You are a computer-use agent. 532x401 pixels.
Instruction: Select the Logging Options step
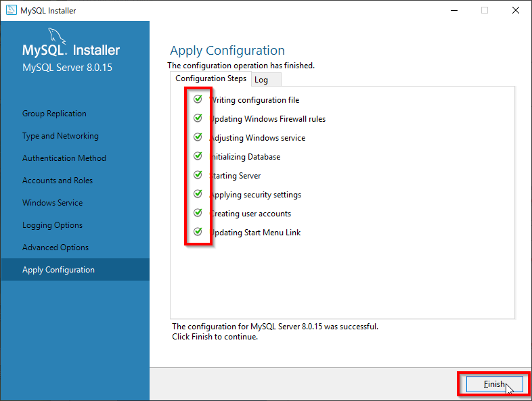click(52, 225)
